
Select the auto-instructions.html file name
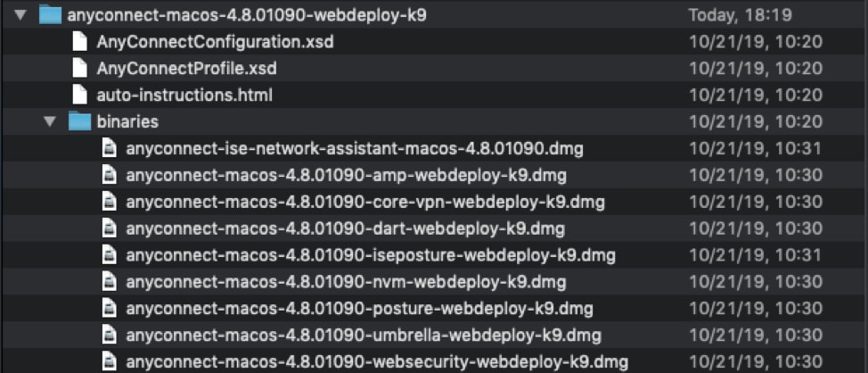click(184, 95)
